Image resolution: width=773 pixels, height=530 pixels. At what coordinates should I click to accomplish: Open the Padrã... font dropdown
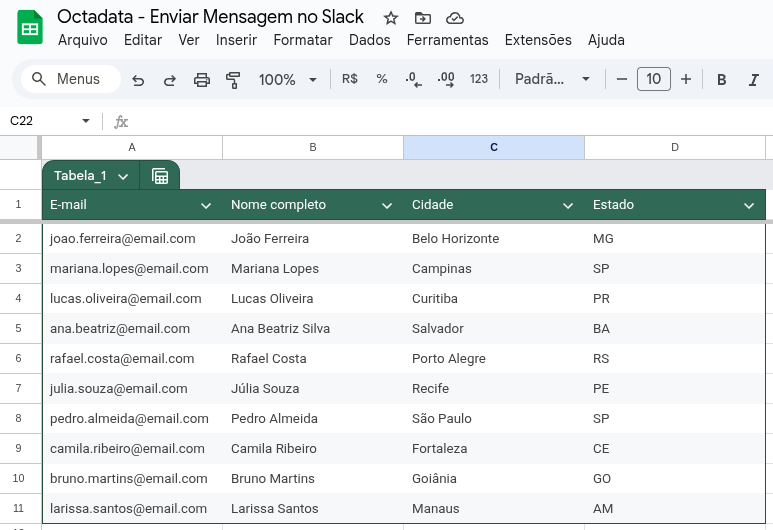[552, 79]
